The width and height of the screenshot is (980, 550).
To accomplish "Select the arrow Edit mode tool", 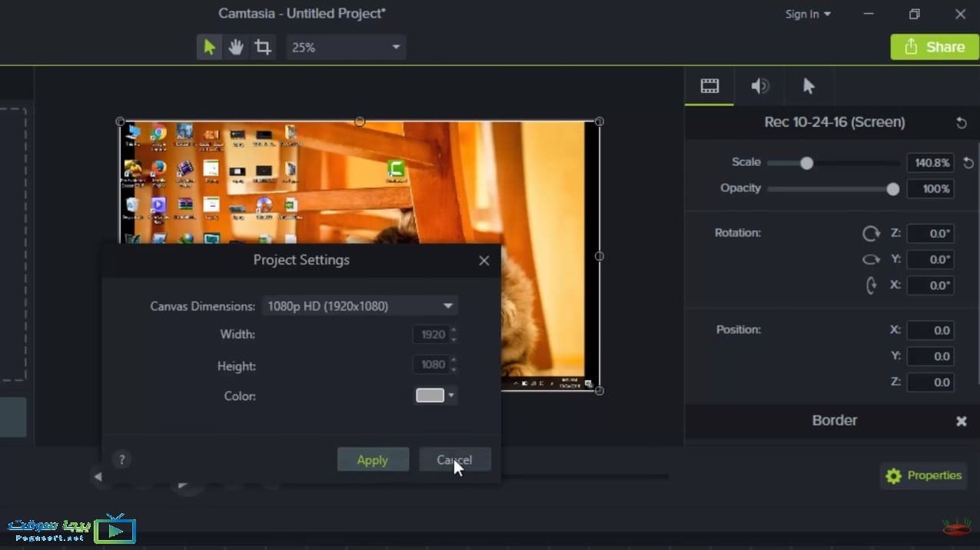I will [209, 48].
